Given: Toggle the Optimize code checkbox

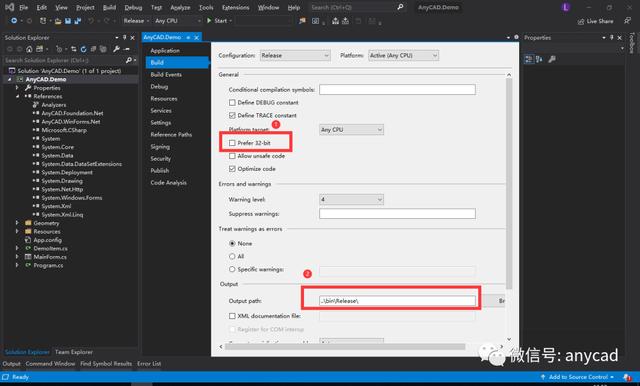Looking at the screenshot, I should (x=232, y=169).
